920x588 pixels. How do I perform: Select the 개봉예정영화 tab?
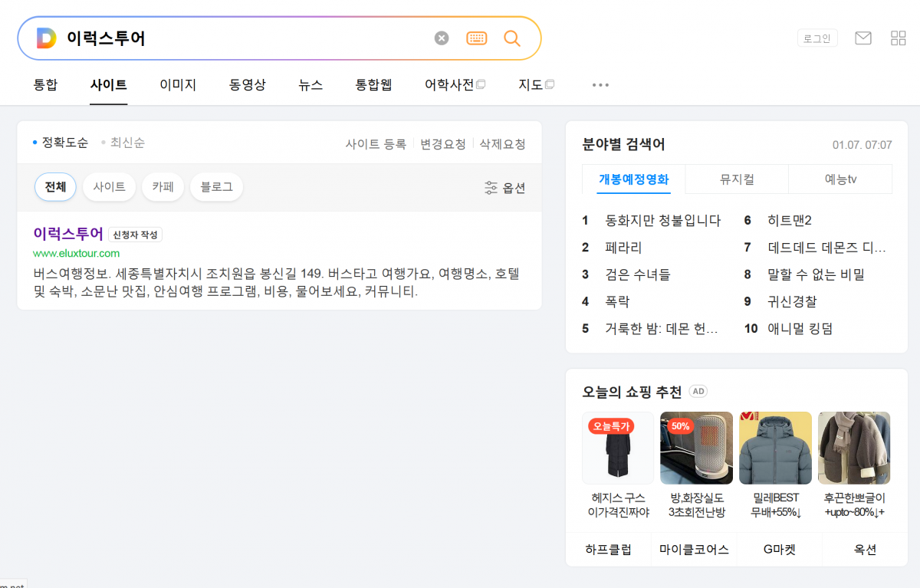point(634,179)
